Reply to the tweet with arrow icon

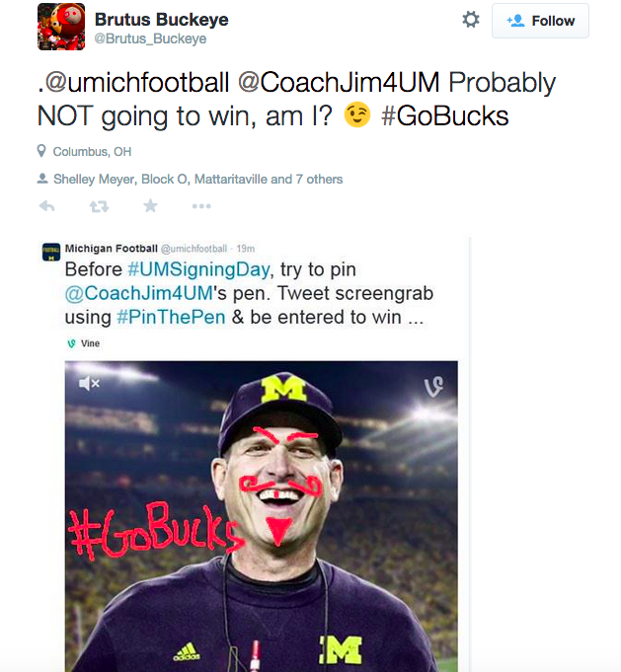[46, 206]
